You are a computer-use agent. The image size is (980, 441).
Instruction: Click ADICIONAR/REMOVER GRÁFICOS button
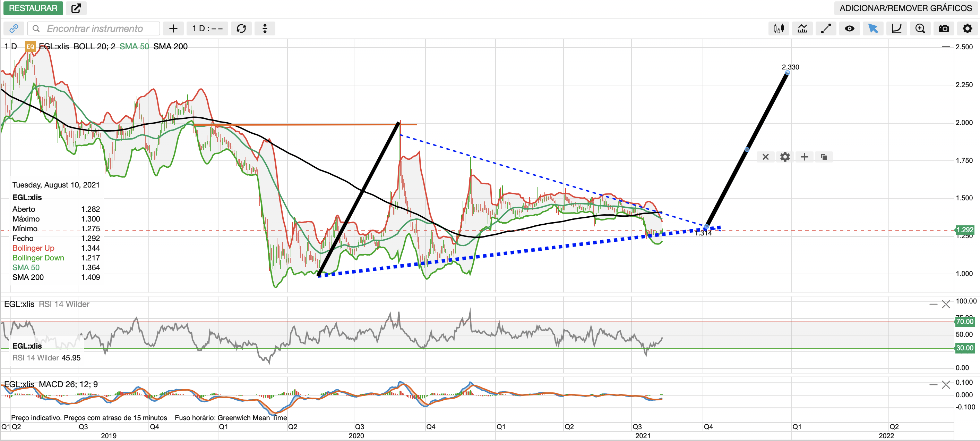pos(905,8)
